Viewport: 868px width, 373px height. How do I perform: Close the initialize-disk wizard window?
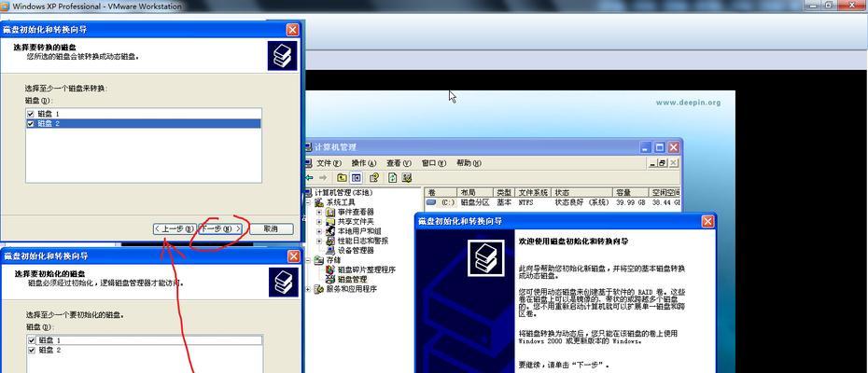pyautogui.click(x=293, y=256)
